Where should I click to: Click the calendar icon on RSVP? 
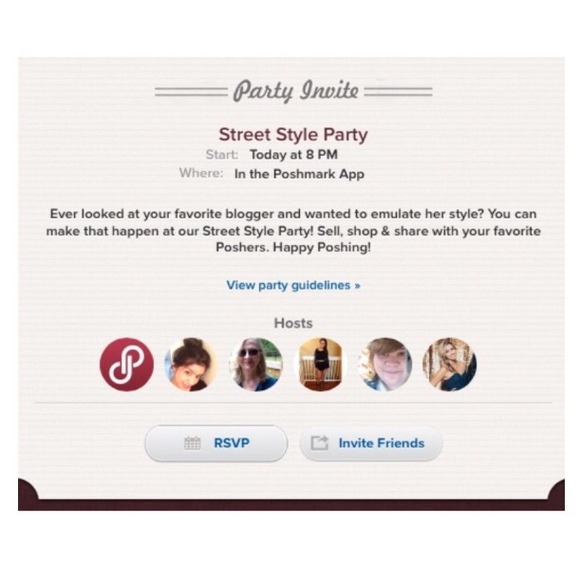point(192,443)
